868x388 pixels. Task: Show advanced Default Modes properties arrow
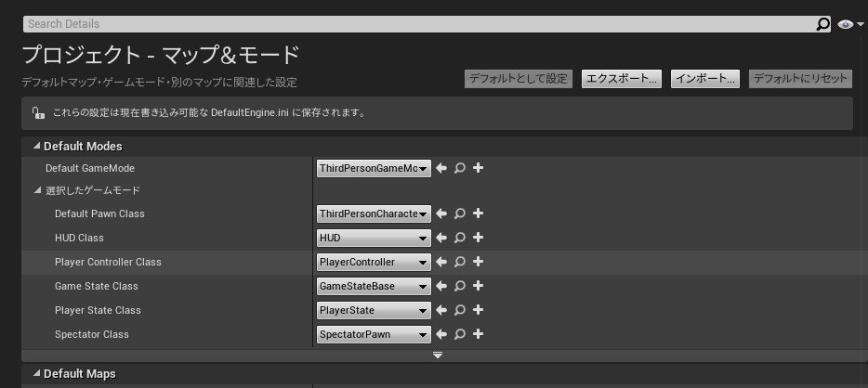tap(438, 355)
